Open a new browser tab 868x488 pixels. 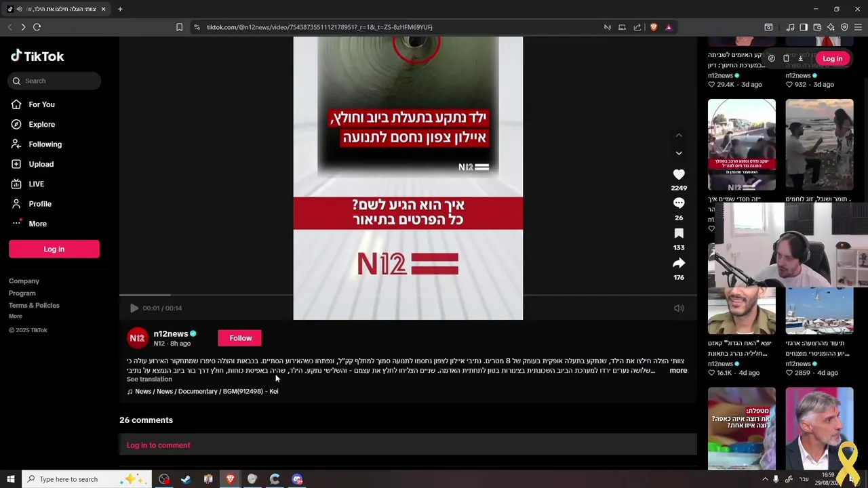click(x=120, y=9)
